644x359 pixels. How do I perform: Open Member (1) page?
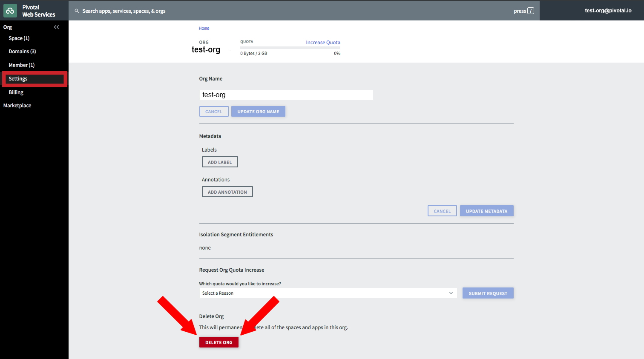click(x=21, y=65)
